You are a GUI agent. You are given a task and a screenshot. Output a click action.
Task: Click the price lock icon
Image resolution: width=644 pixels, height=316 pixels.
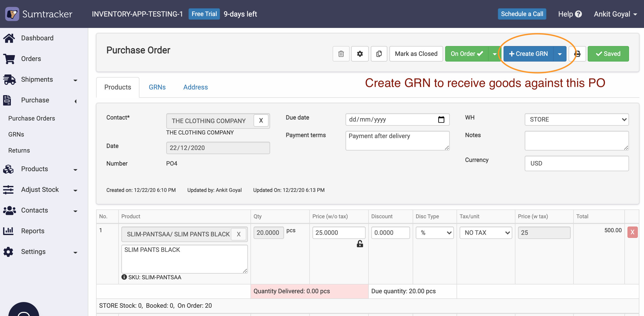point(360,244)
